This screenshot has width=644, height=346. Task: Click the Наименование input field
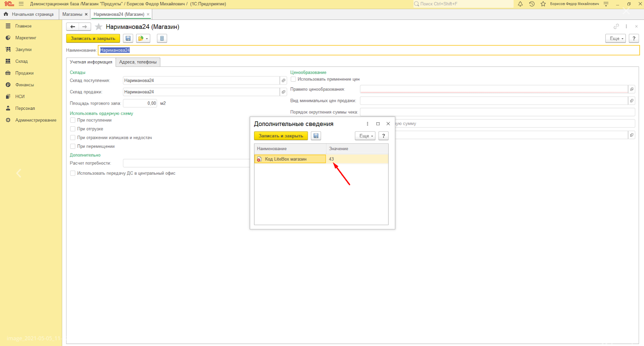click(x=369, y=50)
